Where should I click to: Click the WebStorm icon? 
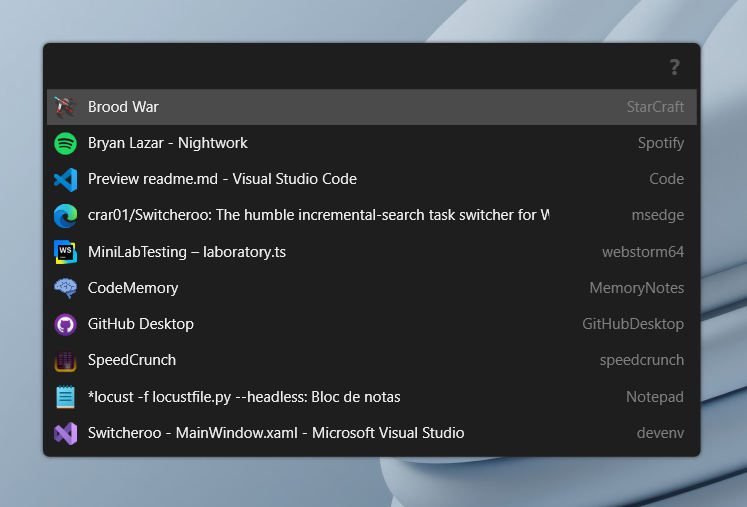click(x=65, y=252)
